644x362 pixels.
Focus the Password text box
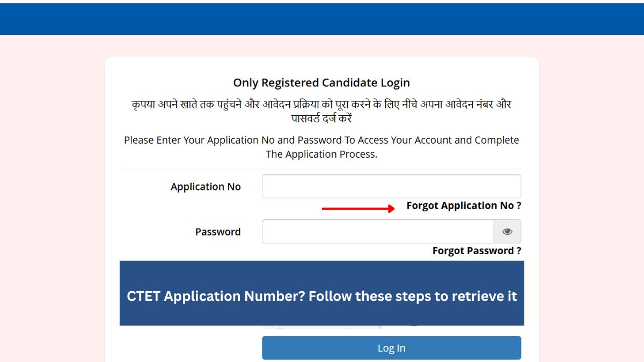tap(378, 232)
